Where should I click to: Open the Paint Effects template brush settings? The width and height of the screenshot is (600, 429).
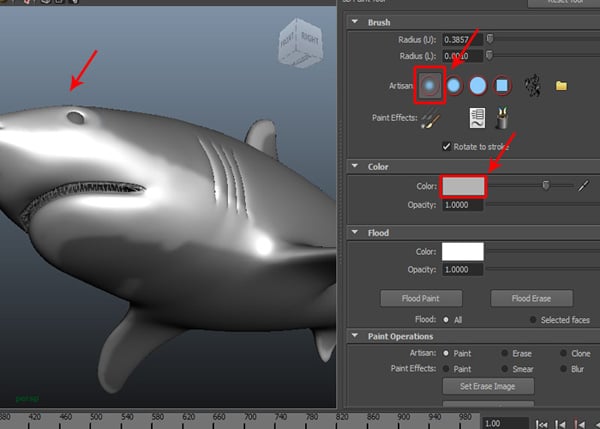[x=477, y=118]
